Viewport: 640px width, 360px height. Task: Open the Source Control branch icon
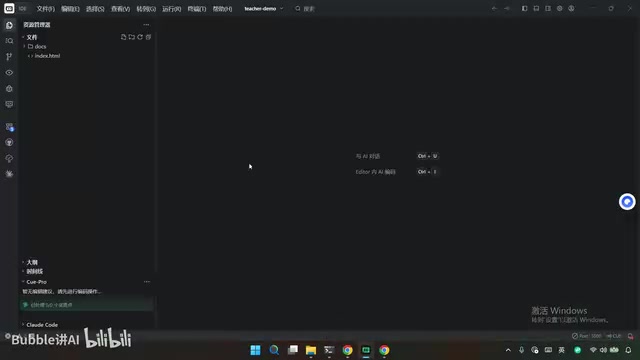click(x=9, y=57)
